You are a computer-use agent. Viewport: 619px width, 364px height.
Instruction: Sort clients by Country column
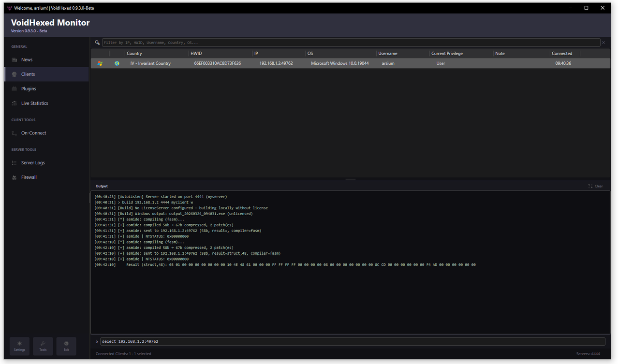point(157,54)
